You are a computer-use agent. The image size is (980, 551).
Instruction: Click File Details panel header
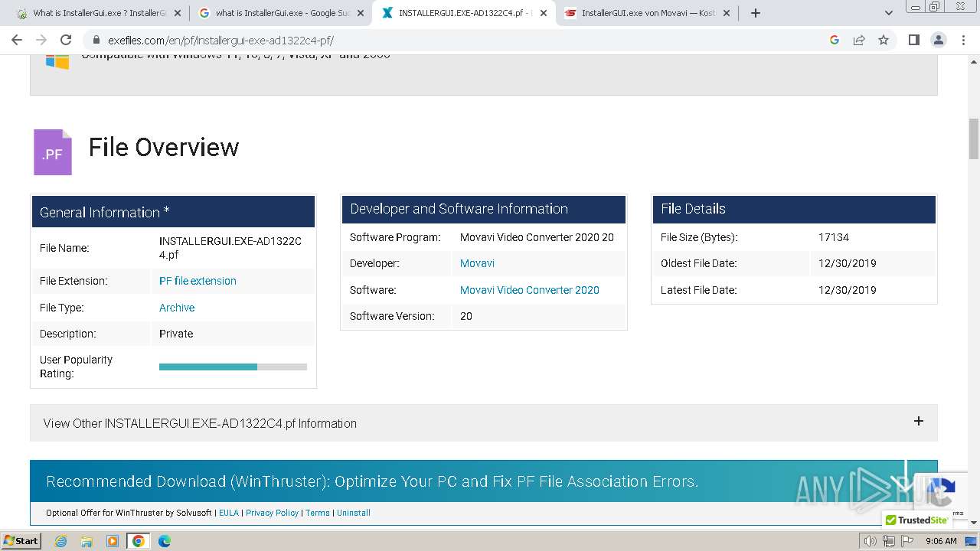click(x=794, y=209)
